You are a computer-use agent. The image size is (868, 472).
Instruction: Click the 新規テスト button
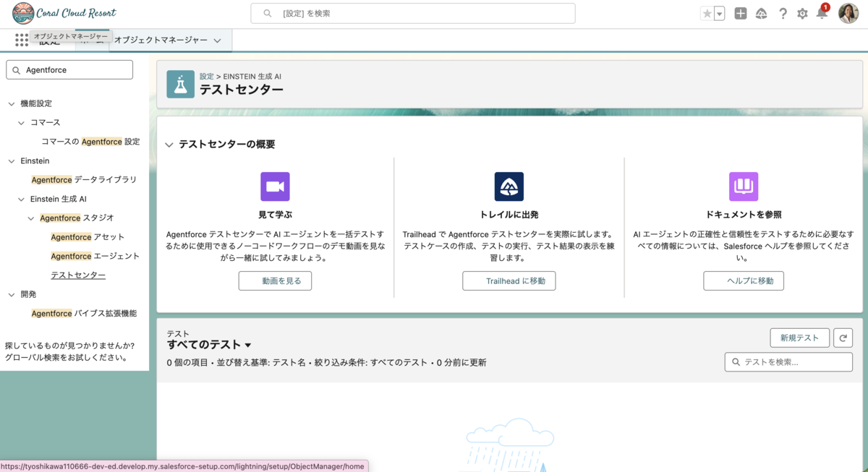click(x=800, y=338)
